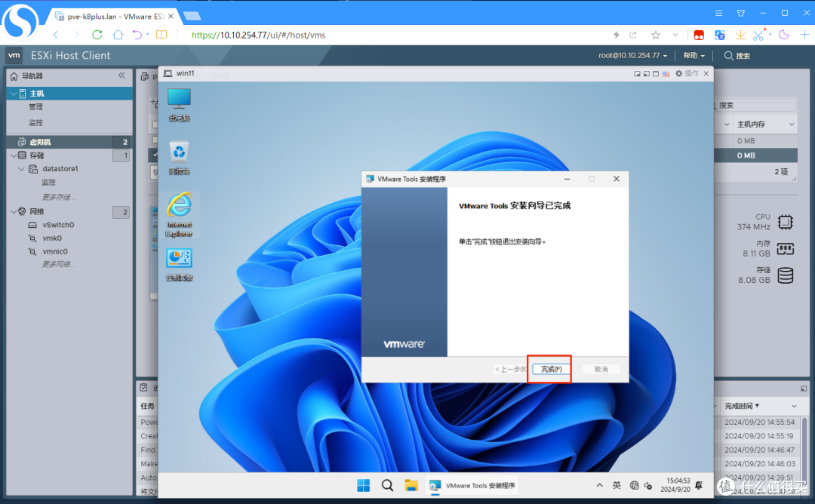Open the dropdown arrow next to the bookmark star
815x504 pixels.
click(675, 35)
